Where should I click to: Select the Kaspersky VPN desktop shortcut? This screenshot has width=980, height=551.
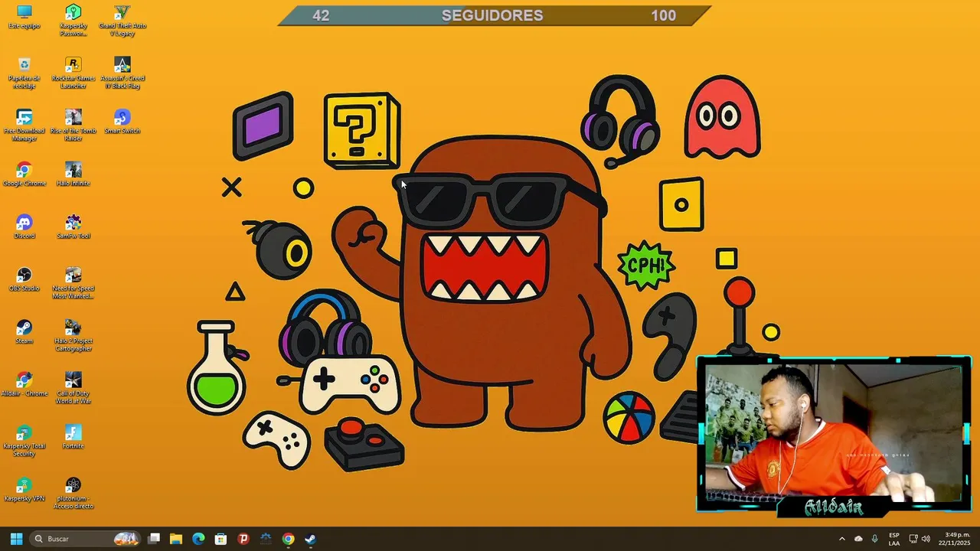click(24, 490)
